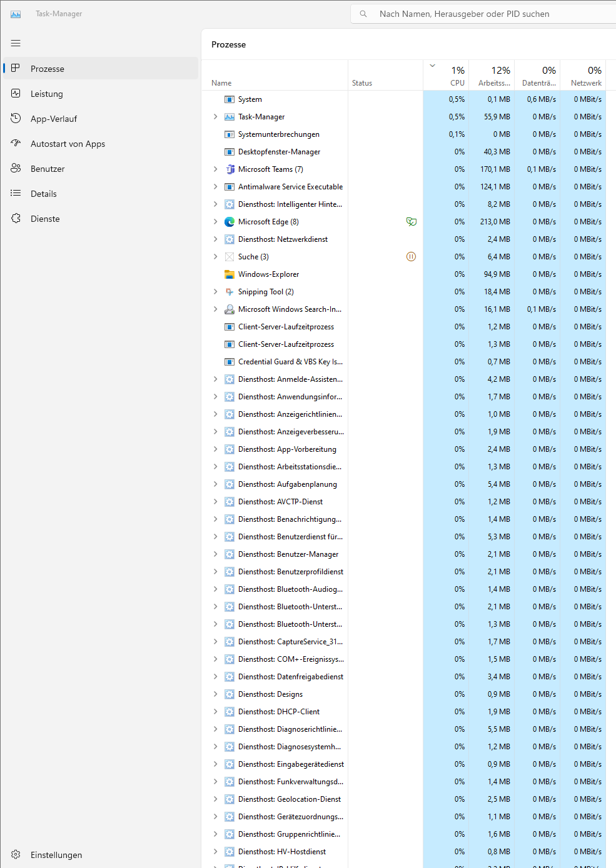
Task: Click the efficiency-mode leaf icon beside Microsoft Edge
Action: [x=411, y=221]
